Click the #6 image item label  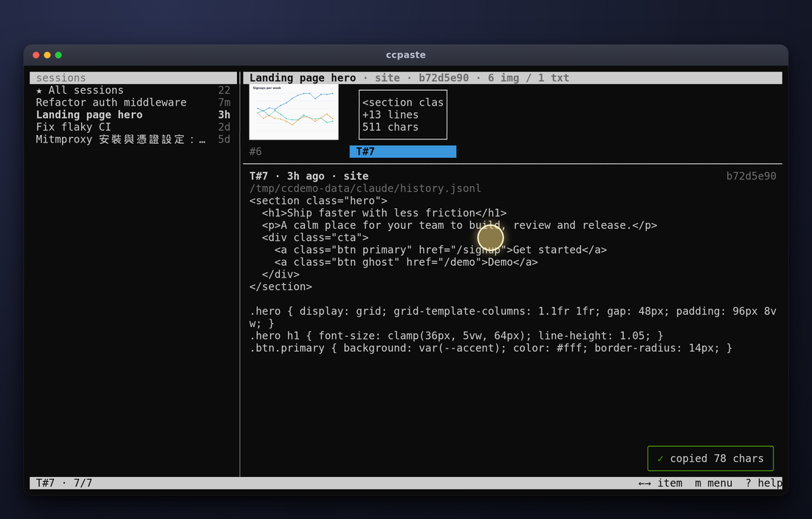pos(255,151)
